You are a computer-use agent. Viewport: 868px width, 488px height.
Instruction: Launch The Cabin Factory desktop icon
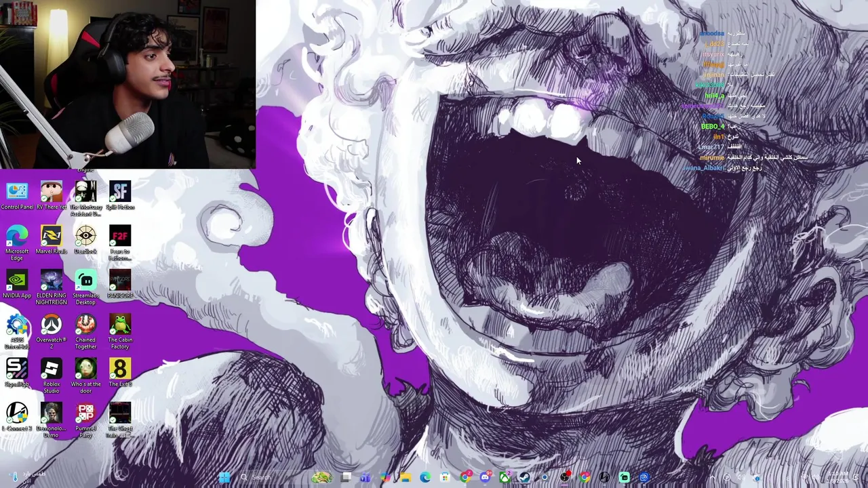click(x=120, y=332)
